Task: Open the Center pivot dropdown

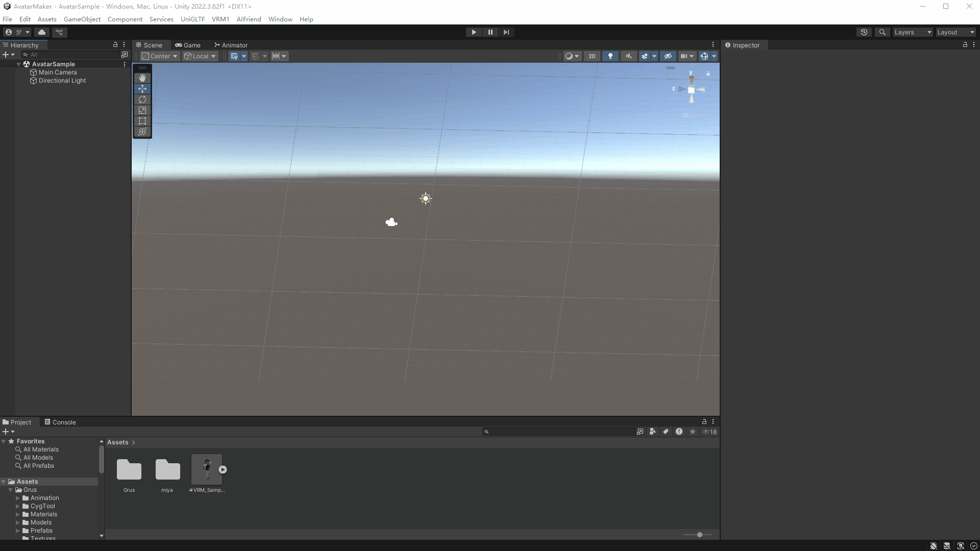Action: 160,56
